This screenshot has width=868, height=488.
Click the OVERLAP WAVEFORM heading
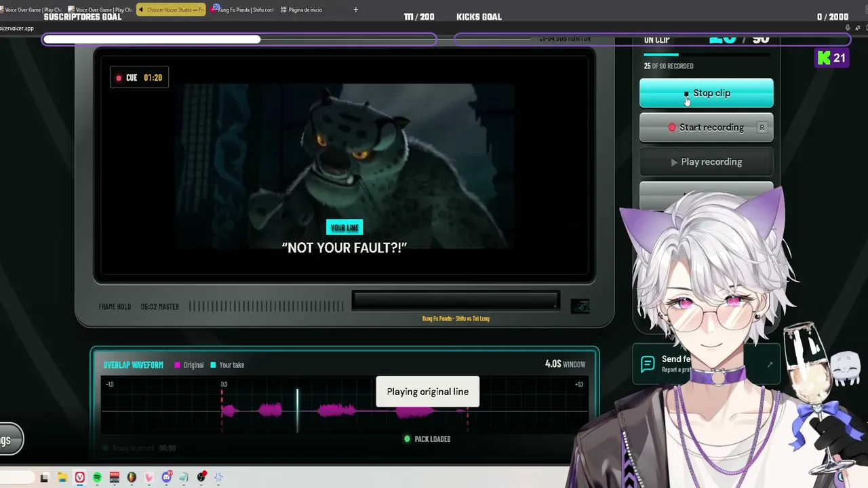[x=133, y=365]
